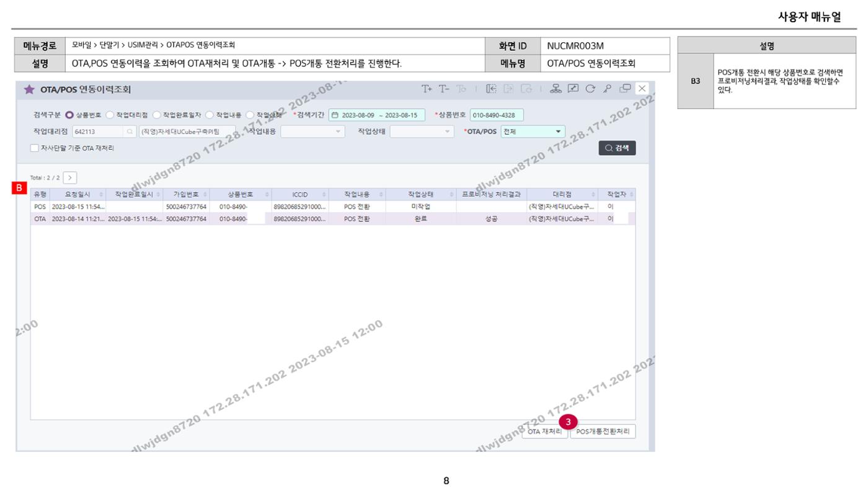Click the POS개통전환처리 button
The width and height of the screenshot is (868, 489).
(x=603, y=431)
